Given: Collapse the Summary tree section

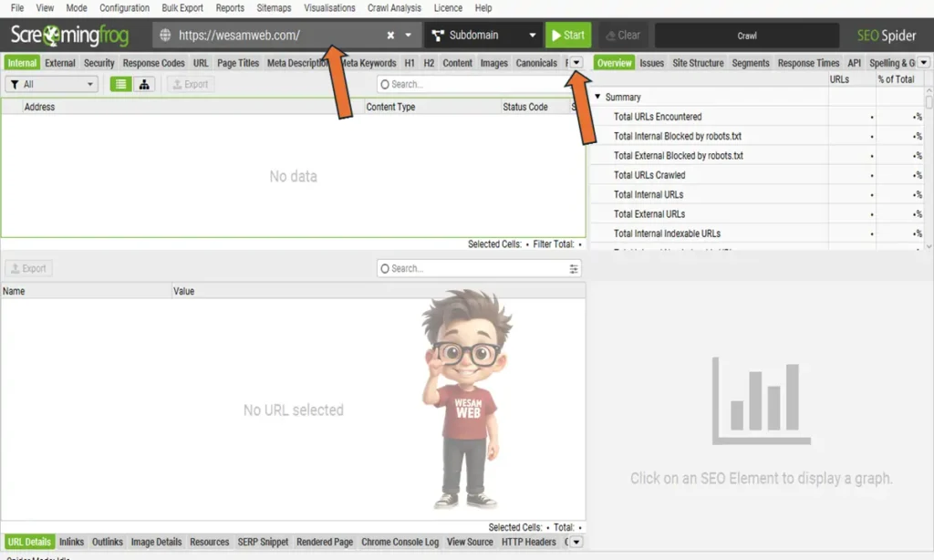Looking at the screenshot, I should pos(598,97).
